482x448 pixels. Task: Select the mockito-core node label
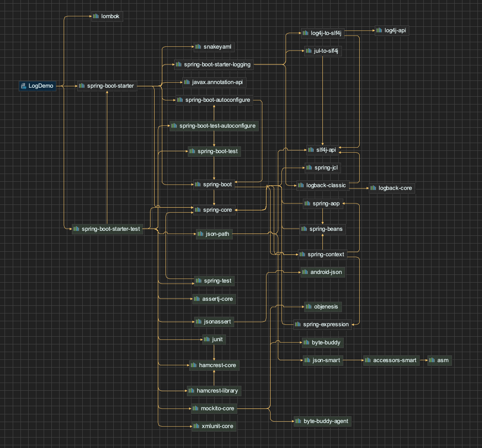pos(217,408)
